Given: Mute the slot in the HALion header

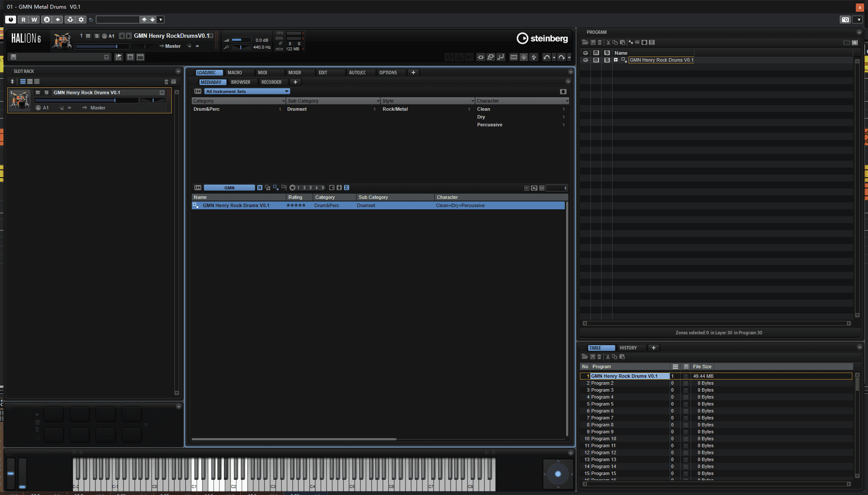Looking at the screenshot, I should pyautogui.click(x=88, y=36).
